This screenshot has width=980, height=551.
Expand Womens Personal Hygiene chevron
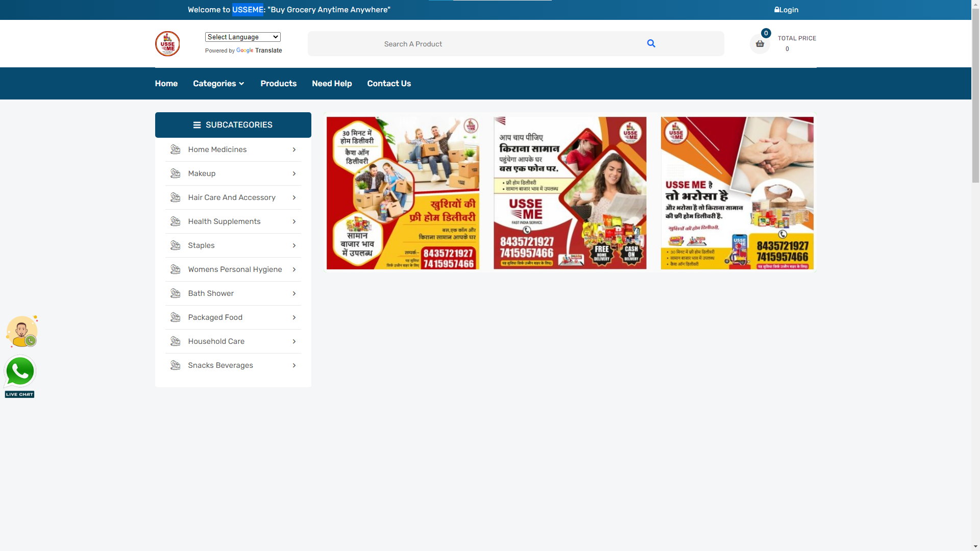click(x=294, y=269)
